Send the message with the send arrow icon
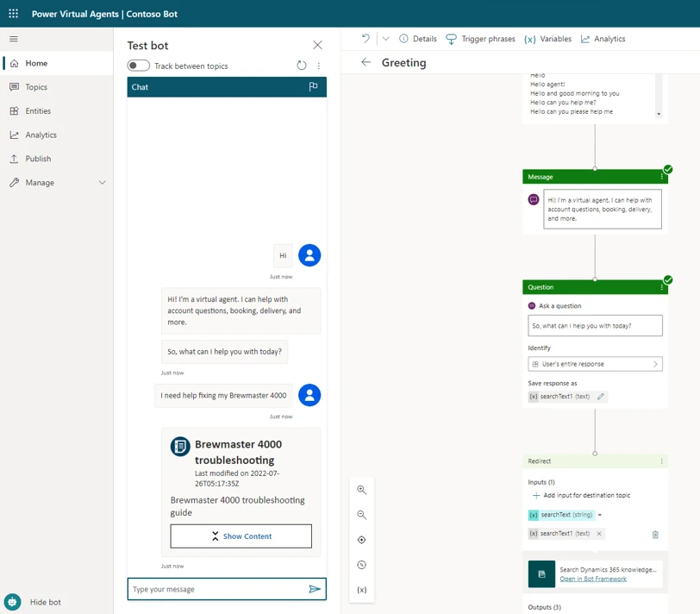Screen dimensions: 700x614 [316, 588]
